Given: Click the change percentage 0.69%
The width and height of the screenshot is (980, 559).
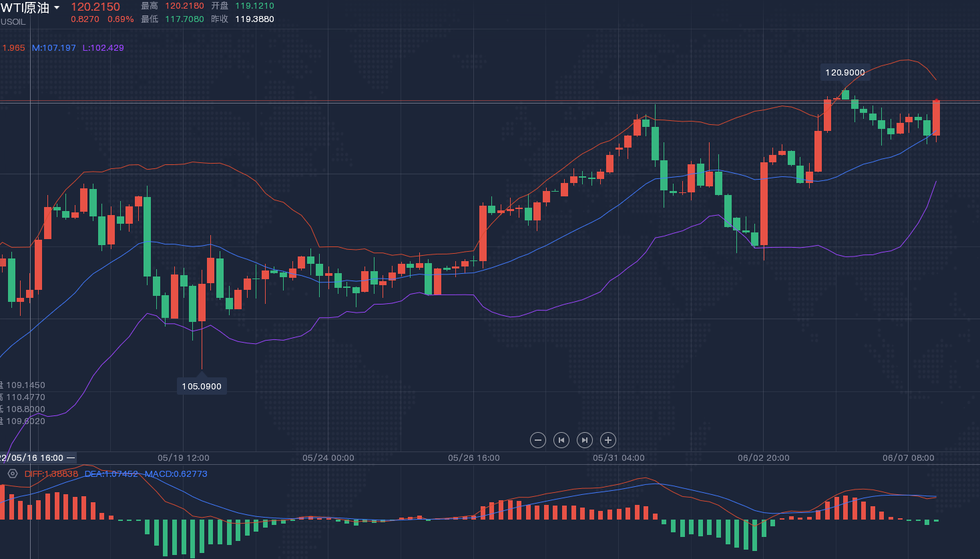Looking at the screenshot, I should pos(121,19).
